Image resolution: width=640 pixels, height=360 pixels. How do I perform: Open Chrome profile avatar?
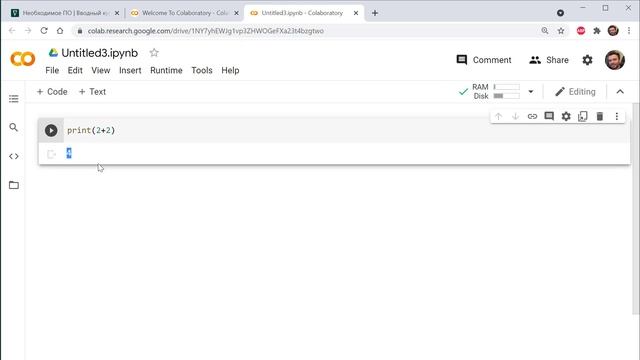point(613,31)
